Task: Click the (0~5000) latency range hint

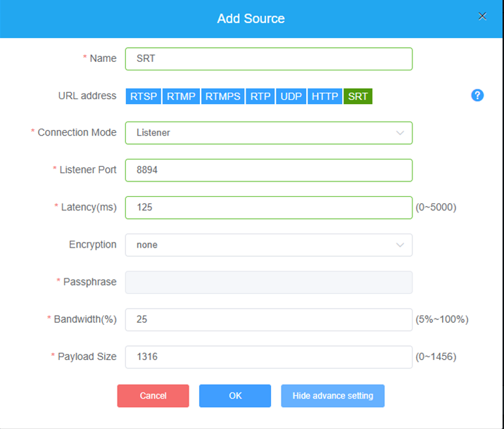Action: (x=436, y=207)
